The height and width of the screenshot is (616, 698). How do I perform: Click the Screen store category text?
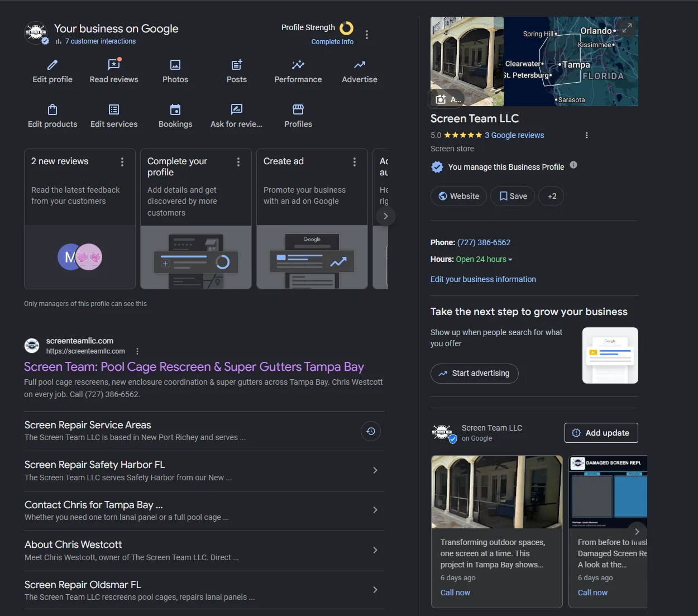pyautogui.click(x=452, y=149)
